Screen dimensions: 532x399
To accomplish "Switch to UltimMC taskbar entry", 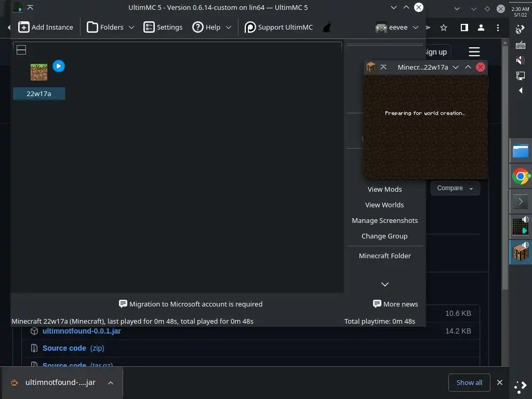I will pos(521,227).
